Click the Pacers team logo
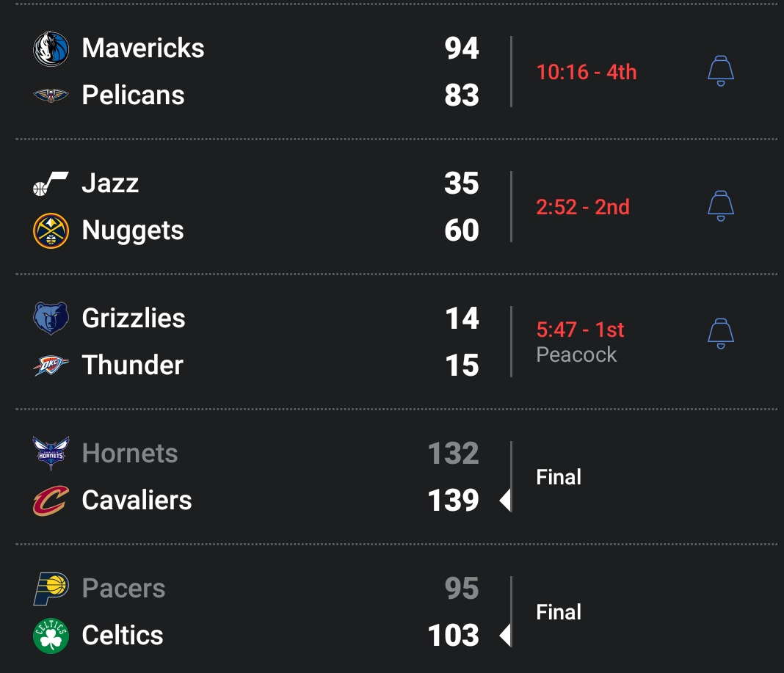 pyautogui.click(x=51, y=589)
